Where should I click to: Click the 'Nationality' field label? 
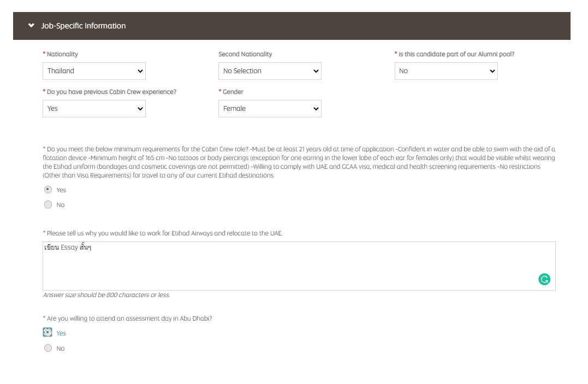[x=62, y=54]
